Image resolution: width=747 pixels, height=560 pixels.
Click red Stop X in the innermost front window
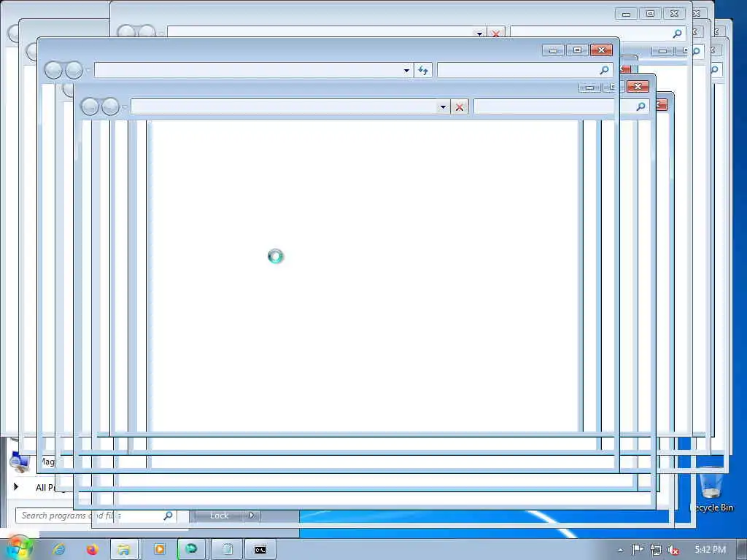click(x=460, y=106)
